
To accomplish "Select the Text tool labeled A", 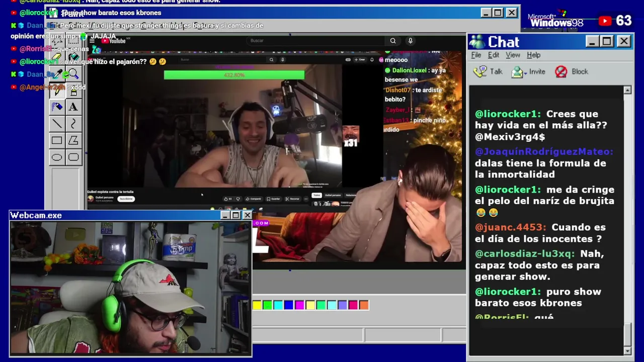I will [73, 107].
